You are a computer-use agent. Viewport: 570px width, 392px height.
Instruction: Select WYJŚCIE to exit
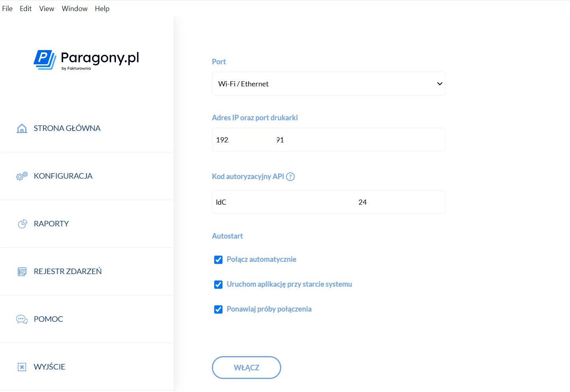coord(50,367)
